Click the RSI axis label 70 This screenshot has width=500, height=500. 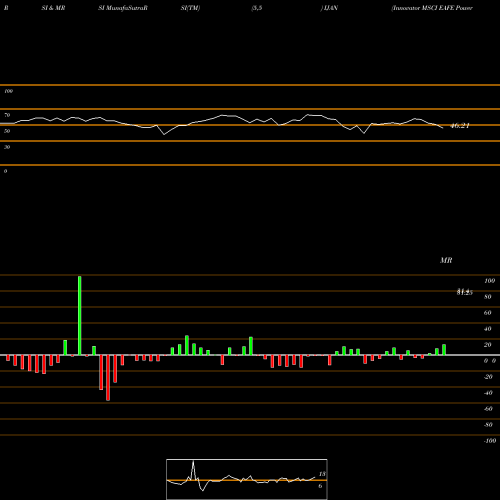pyautogui.click(x=7, y=115)
